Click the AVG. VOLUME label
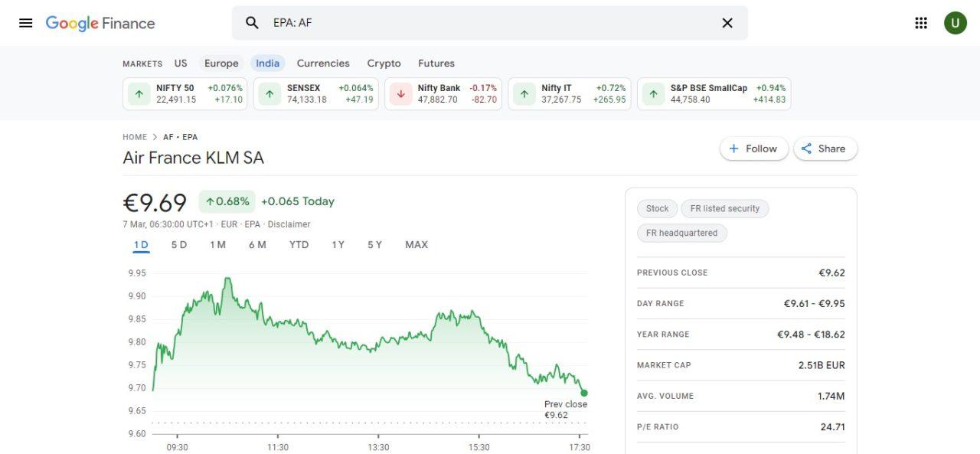The image size is (980, 454). [665, 396]
